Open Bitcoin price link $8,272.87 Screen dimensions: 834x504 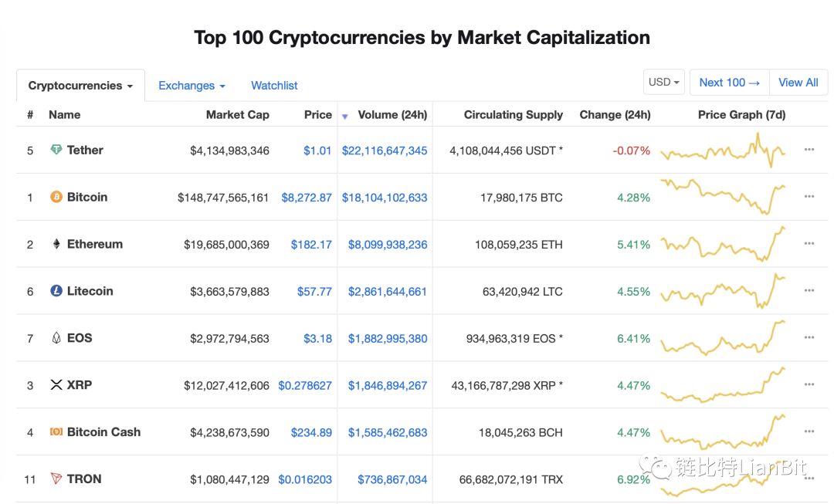[x=307, y=198]
